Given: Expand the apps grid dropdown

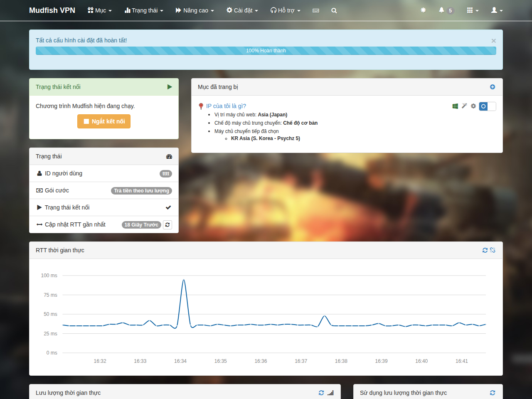Looking at the screenshot, I should coord(473,10).
